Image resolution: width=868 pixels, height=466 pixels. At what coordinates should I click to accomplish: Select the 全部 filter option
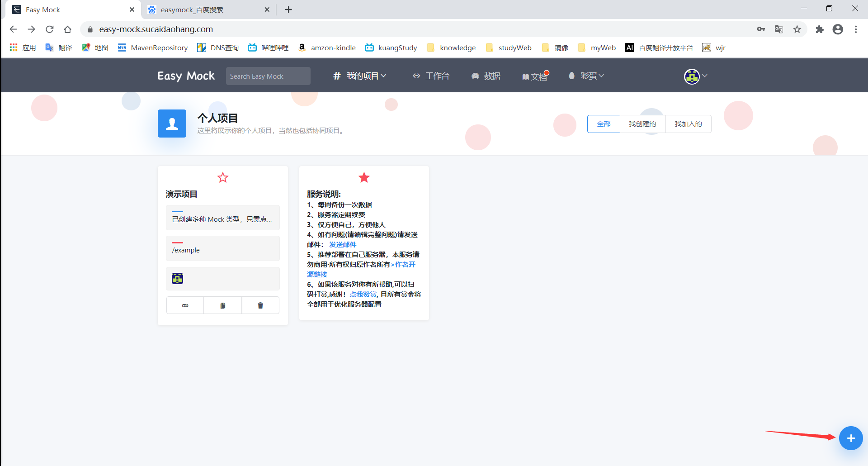(604, 124)
